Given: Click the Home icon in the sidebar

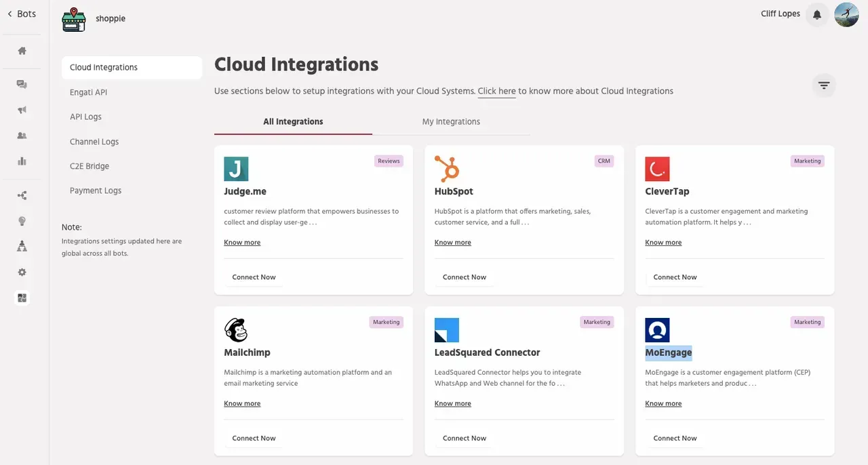Looking at the screenshot, I should tap(22, 51).
